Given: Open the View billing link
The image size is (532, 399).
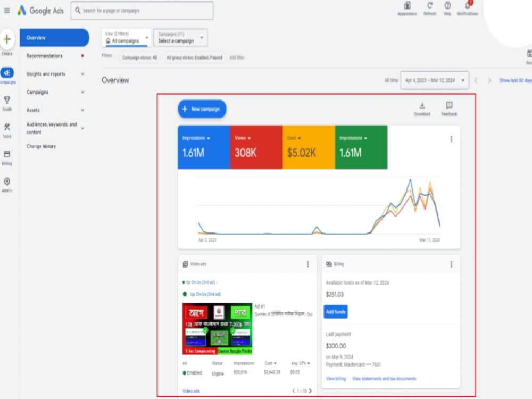Looking at the screenshot, I should 336,379.
